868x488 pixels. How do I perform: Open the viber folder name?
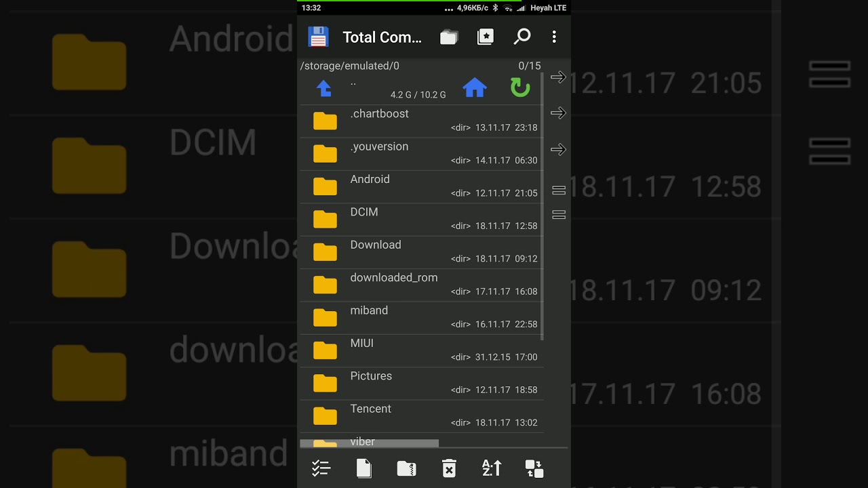coord(362,441)
